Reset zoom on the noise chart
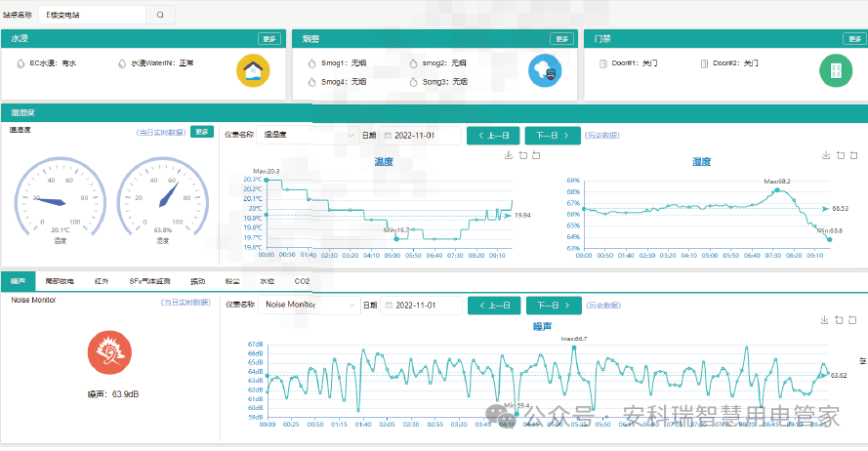Viewport: 868px width, 451px height. click(852, 320)
